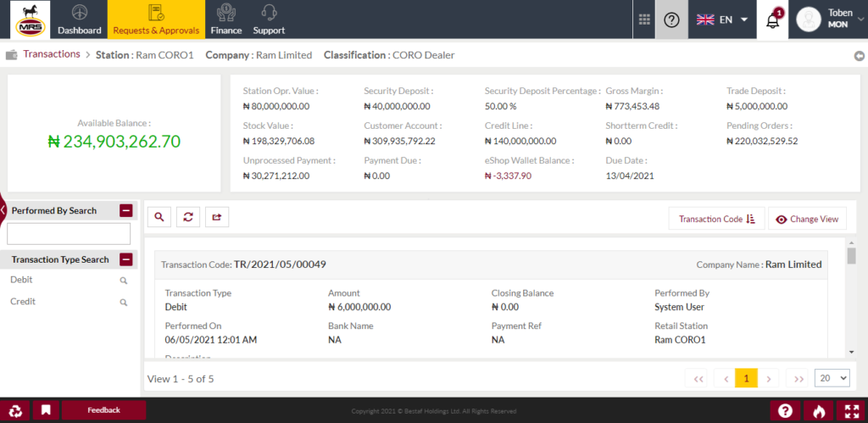
Task: Click View 1 - 5 of 5 text
Action: tap(181, 379)
